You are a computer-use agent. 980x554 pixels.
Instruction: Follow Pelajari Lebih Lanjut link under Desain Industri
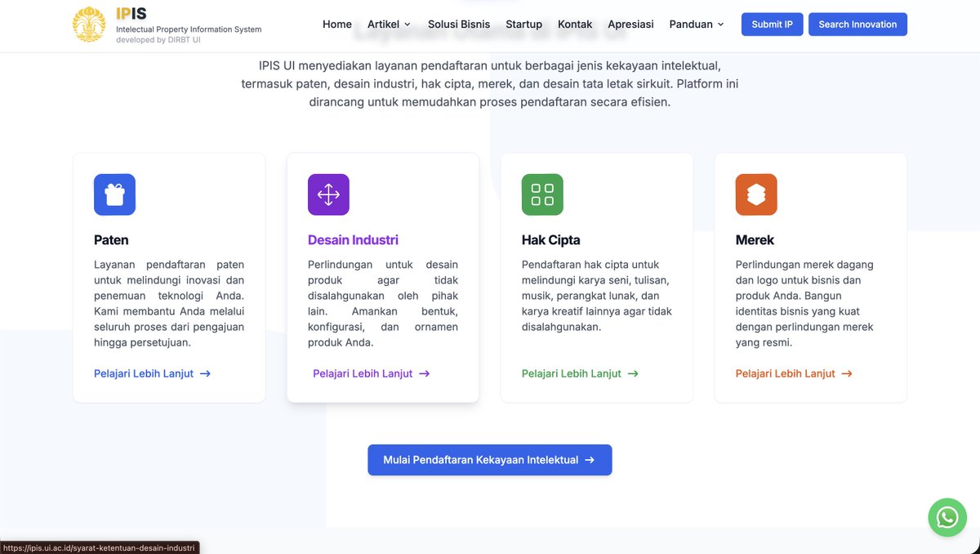point(372,373)
